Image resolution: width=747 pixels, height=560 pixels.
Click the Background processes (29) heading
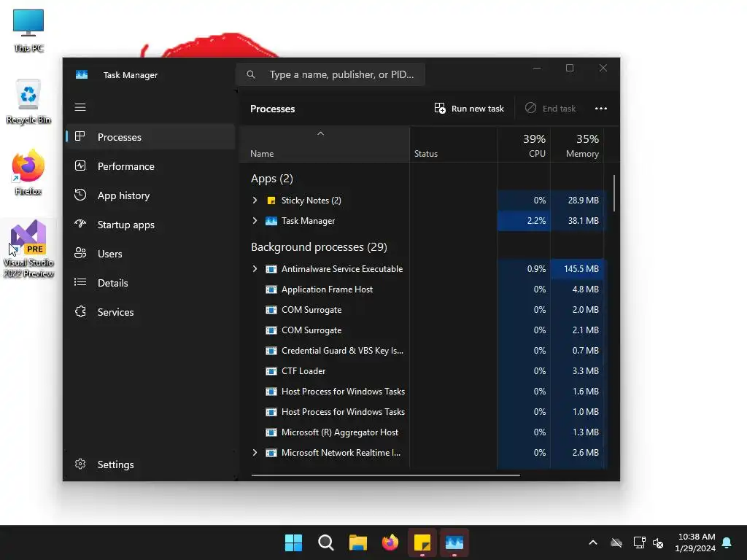point(319,246)
